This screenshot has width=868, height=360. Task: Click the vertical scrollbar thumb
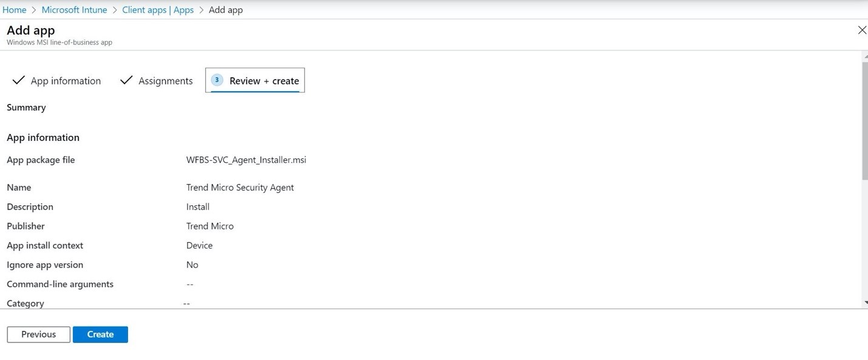pyautogui.click(x=865, y=121)
